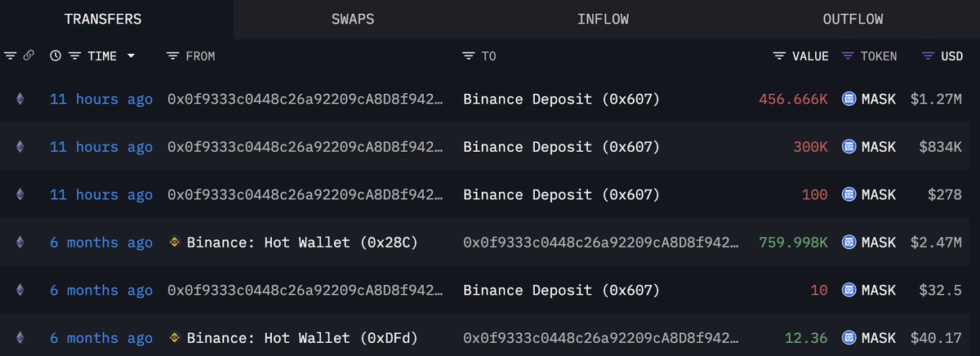Open the TO column filter icon

pos(468,56)
